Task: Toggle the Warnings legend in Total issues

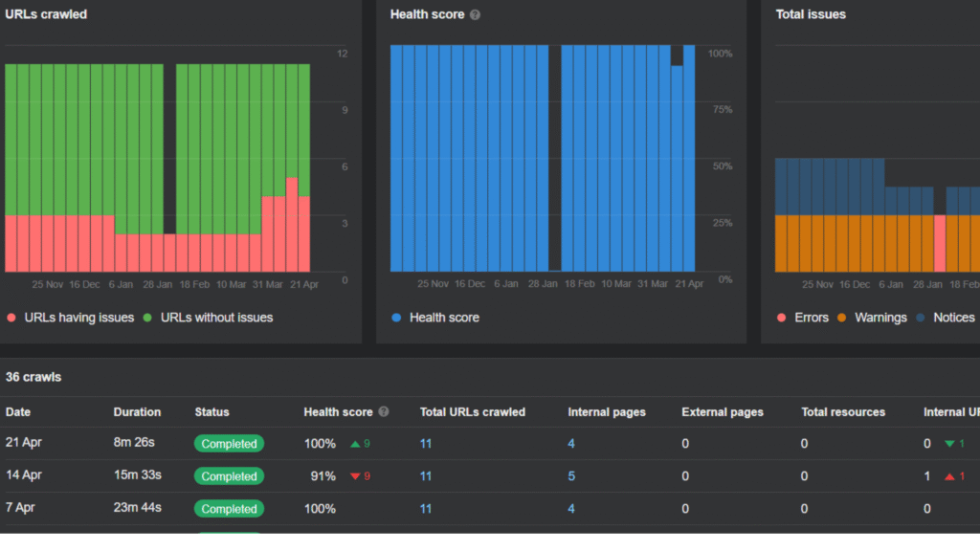Action: (x=871, y=318)
